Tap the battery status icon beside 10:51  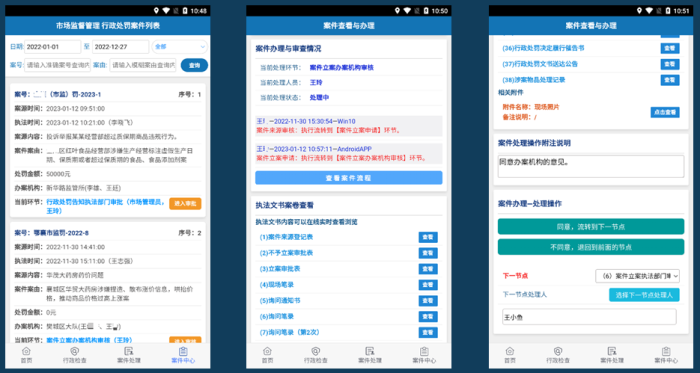(x=668, y=11)
